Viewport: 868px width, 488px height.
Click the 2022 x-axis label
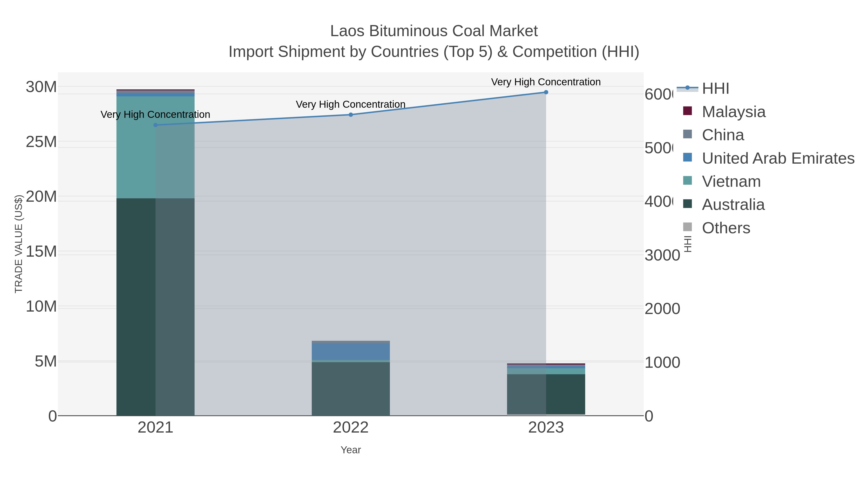[351, 427]
